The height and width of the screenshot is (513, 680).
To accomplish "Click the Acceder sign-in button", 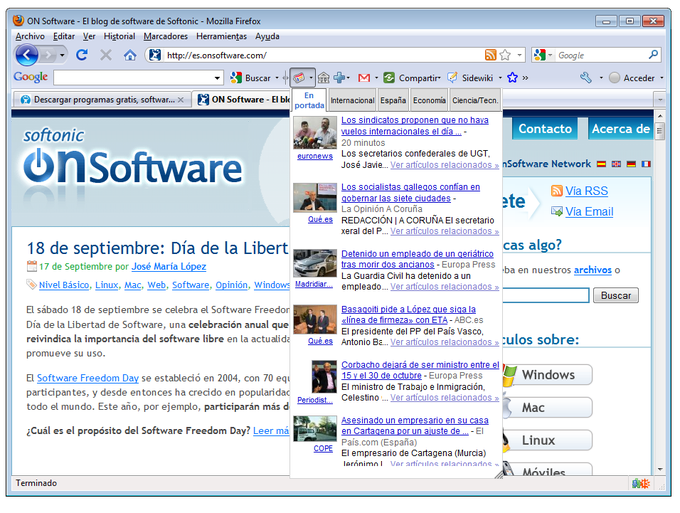I will click(x=632, y=78).
